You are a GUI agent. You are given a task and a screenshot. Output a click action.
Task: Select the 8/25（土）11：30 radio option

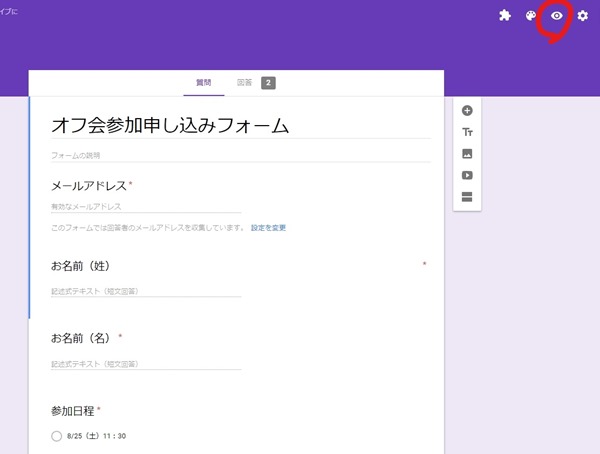coord(57,436)
